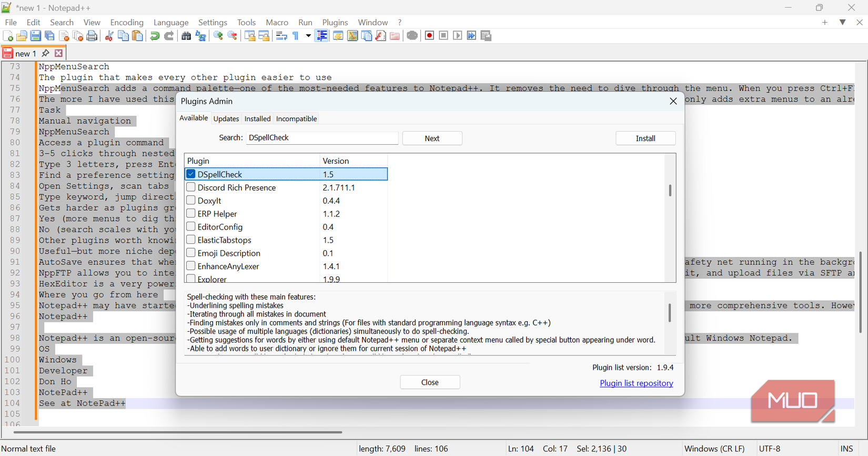The image size is (868, 456).
Task: Show all characters with the pilcrow icon
Action: (x=296, y=36)
